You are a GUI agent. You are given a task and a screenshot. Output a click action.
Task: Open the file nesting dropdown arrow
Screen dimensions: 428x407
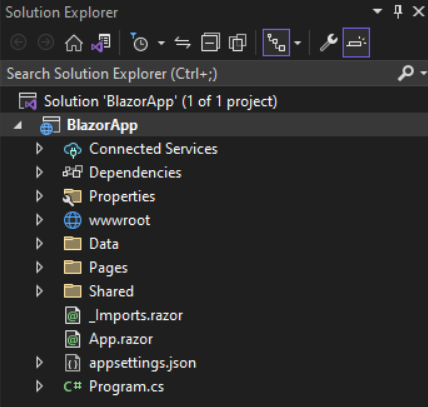(x=298, y=43)
